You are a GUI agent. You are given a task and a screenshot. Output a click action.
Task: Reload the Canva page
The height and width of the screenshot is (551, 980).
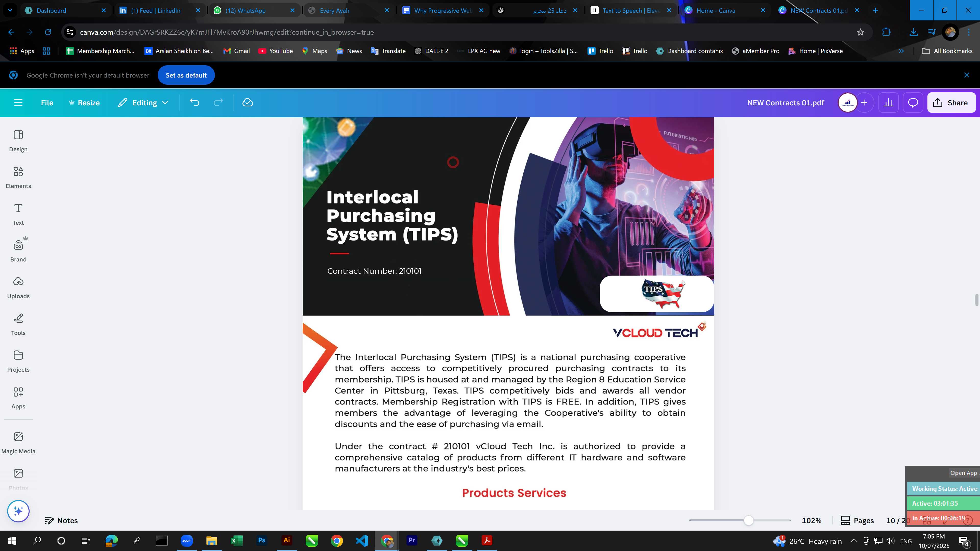pyautogui.click(x=48, y=32)
